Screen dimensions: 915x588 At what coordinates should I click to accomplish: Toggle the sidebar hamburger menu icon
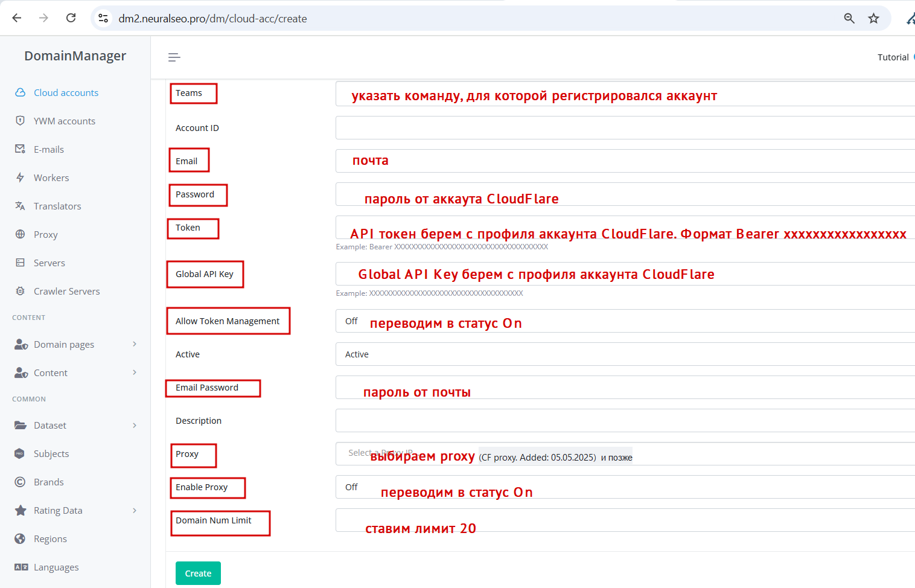coord(174,57)
